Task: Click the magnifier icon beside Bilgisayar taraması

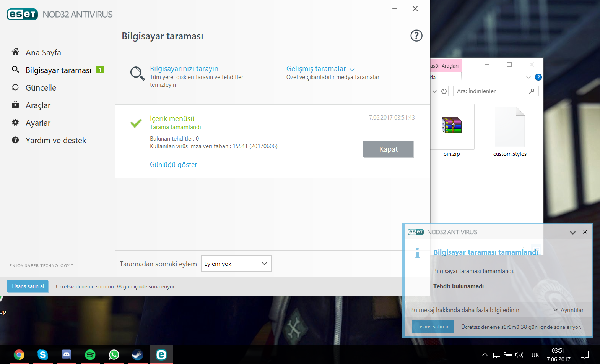Action: pyautogui.click(x=15, y=69)
